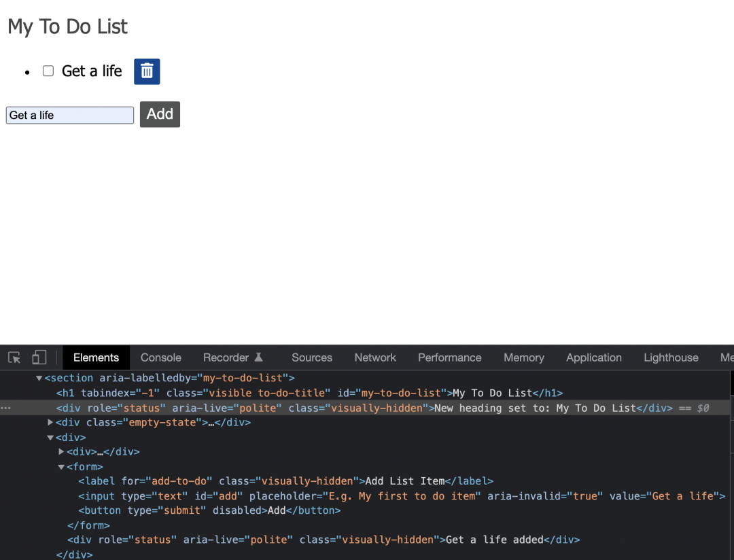This screenshot has height=560, width=734.
Task: Switch to the Application tab
Action: point(593,357)
